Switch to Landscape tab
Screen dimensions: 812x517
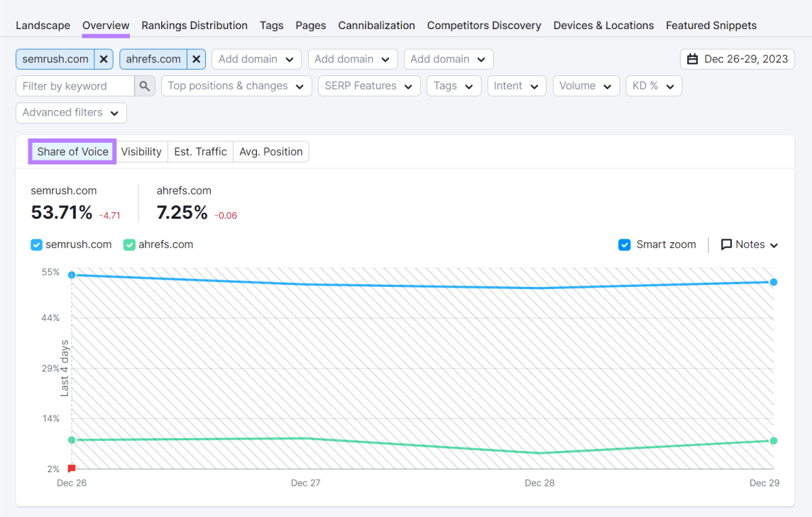(x=43, y=26)
